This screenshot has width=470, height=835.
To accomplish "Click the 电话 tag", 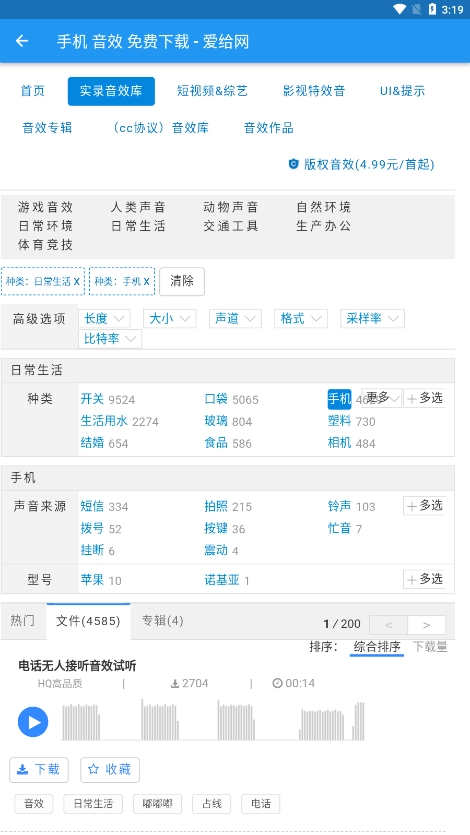I will [x=260, y=804].
